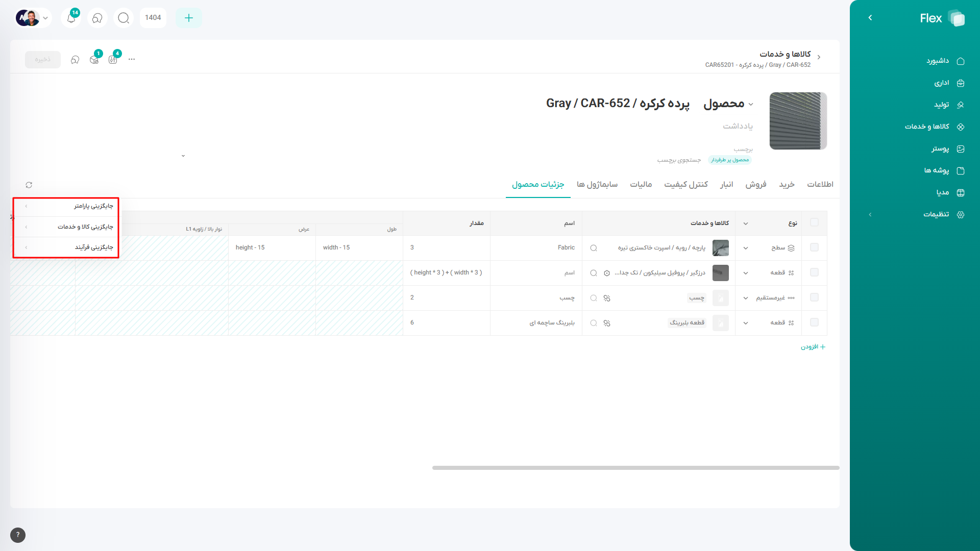Check the Fabric row checkbox
980x551 pixels.
[814, 247]
